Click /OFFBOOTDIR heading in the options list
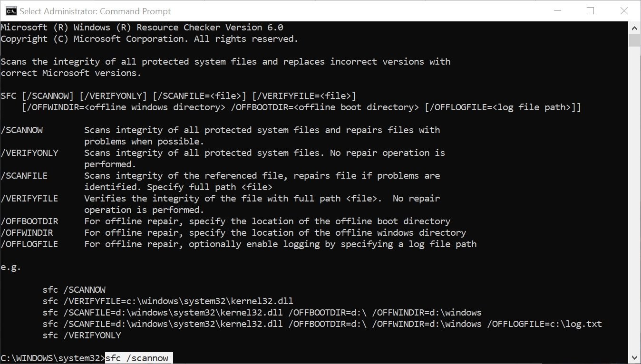 coord(29,221)
